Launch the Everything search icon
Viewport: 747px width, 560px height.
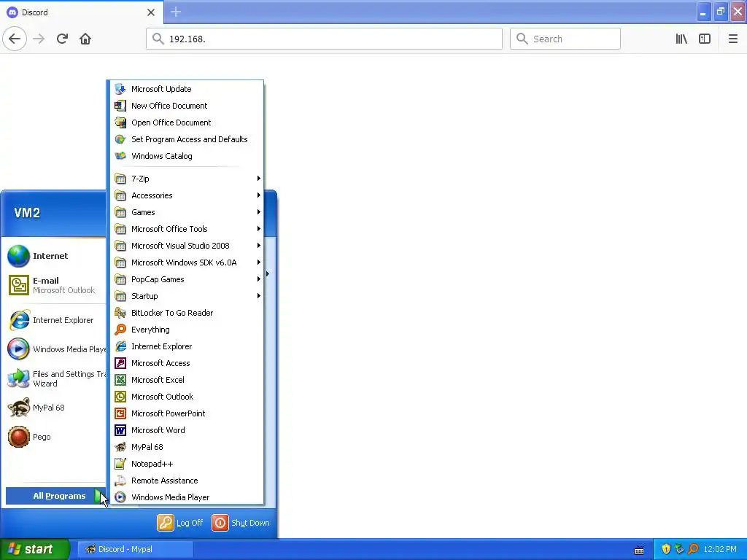(x=120, y=330)
